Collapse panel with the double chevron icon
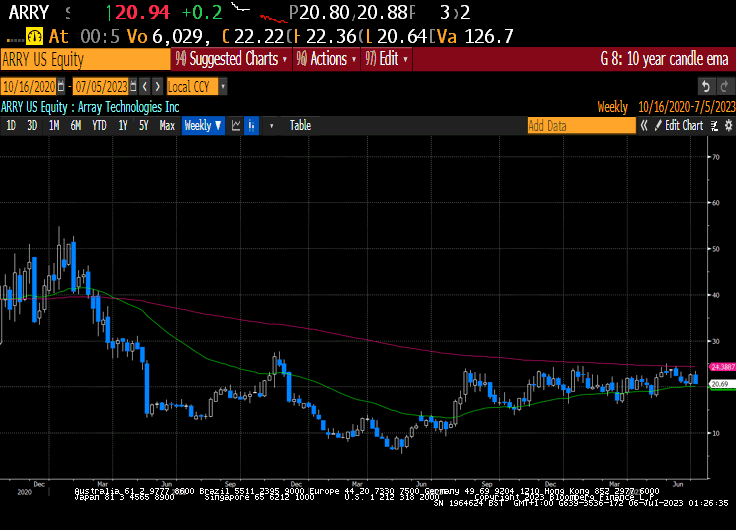 (644, 125)
